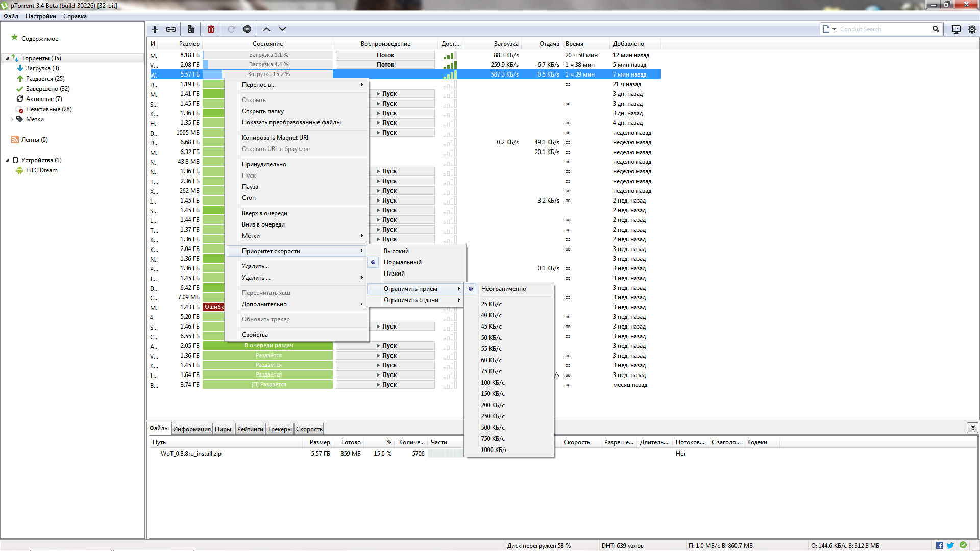Click the red Remove torrent trash icon

click(x=211, y=29)
